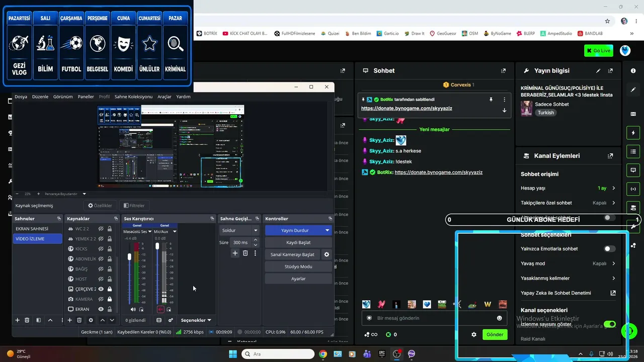Add a new scene in Sahneler panel
Screen dimensions: 644x362
click(17, 320)
